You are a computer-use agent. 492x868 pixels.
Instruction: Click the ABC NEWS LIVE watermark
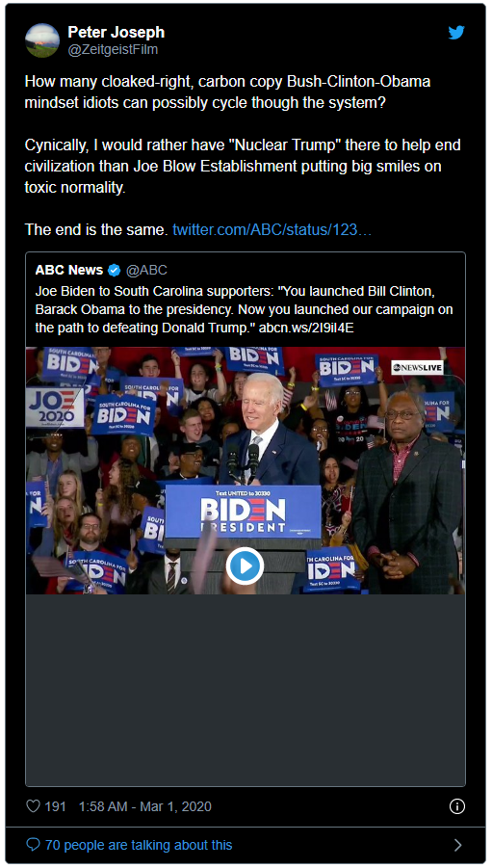417,367
